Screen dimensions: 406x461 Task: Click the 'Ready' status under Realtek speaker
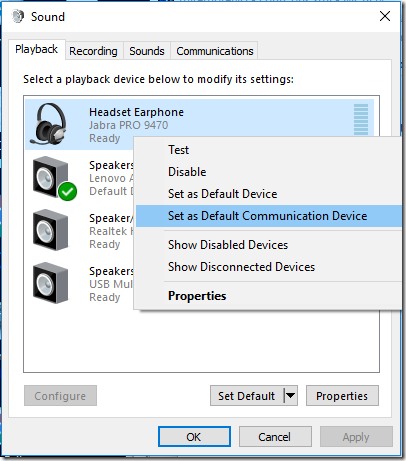[105, 244]
